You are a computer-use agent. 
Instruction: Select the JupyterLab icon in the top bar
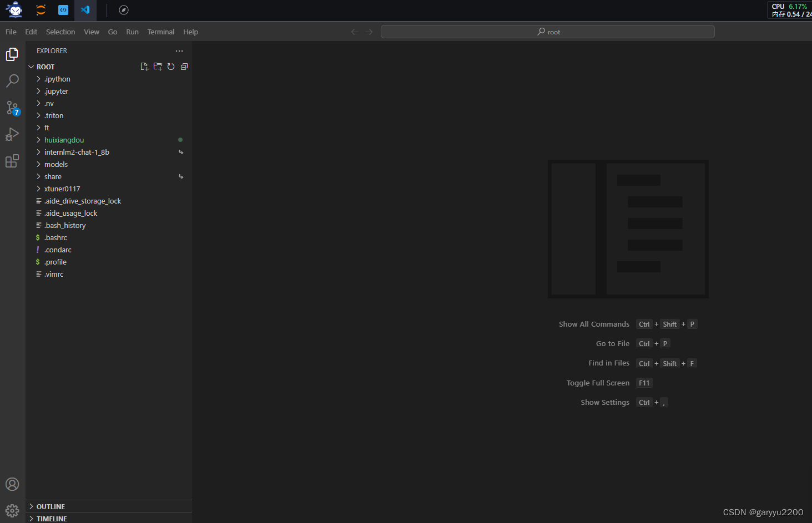coord(40,10)
